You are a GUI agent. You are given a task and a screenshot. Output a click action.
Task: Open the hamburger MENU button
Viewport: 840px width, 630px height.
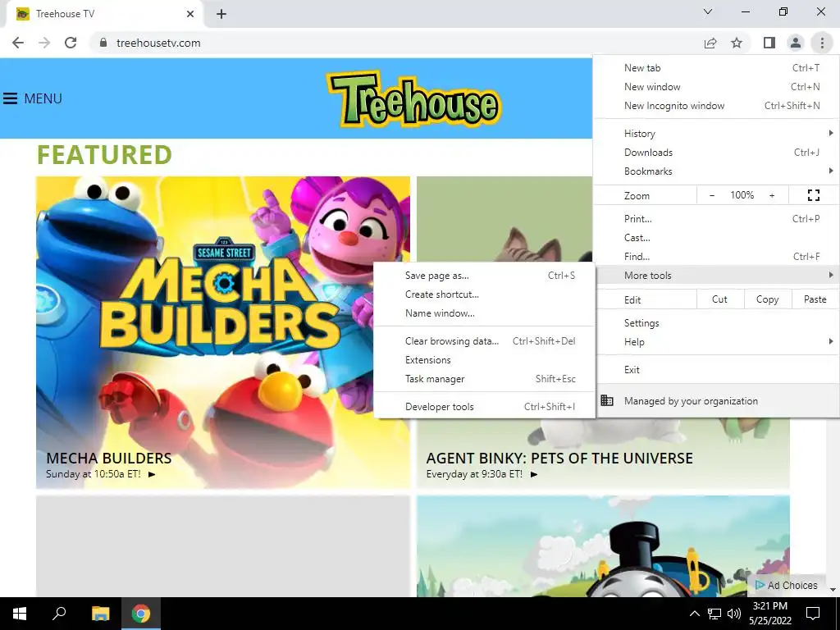(x=33, y=98)
